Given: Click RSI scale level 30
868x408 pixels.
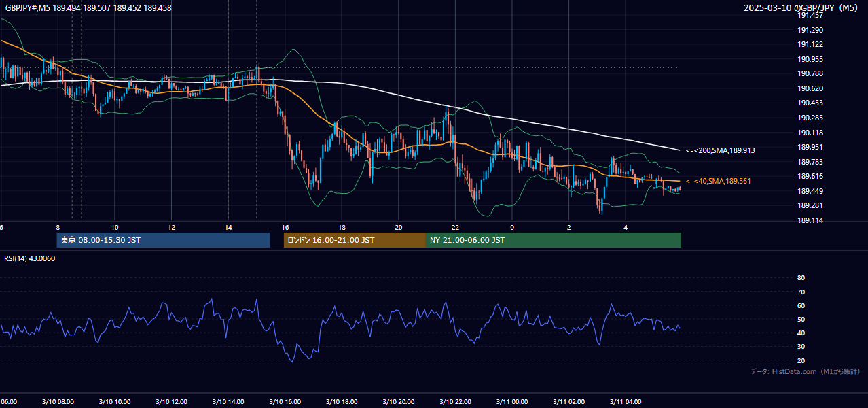Looking at the screenshot, I should click(801, 347).
